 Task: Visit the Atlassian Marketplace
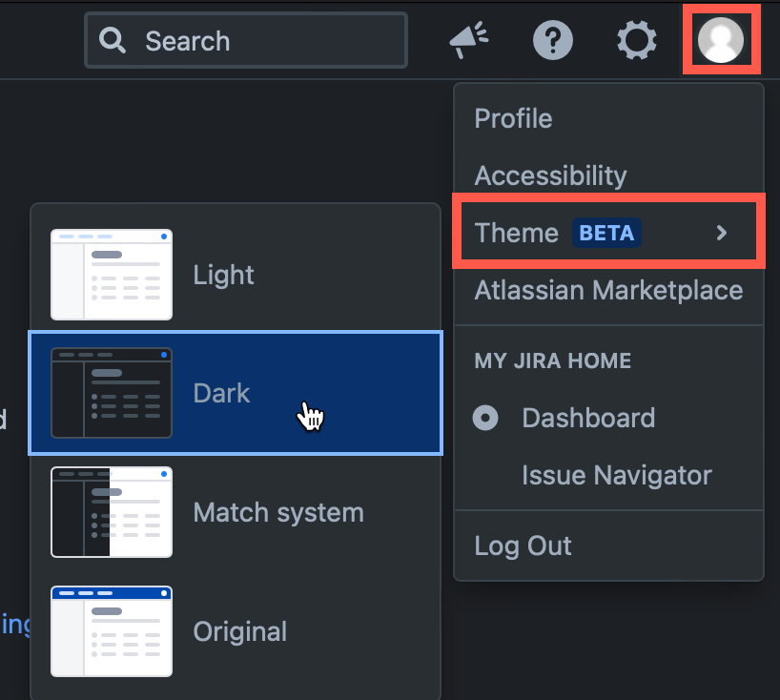point(608,290)
